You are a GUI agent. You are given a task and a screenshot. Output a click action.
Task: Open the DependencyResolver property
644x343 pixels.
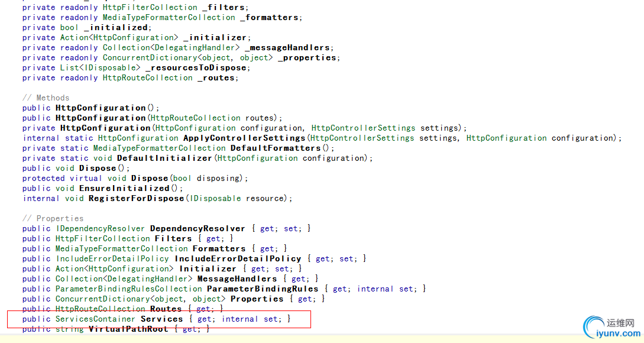pos(197,228)
